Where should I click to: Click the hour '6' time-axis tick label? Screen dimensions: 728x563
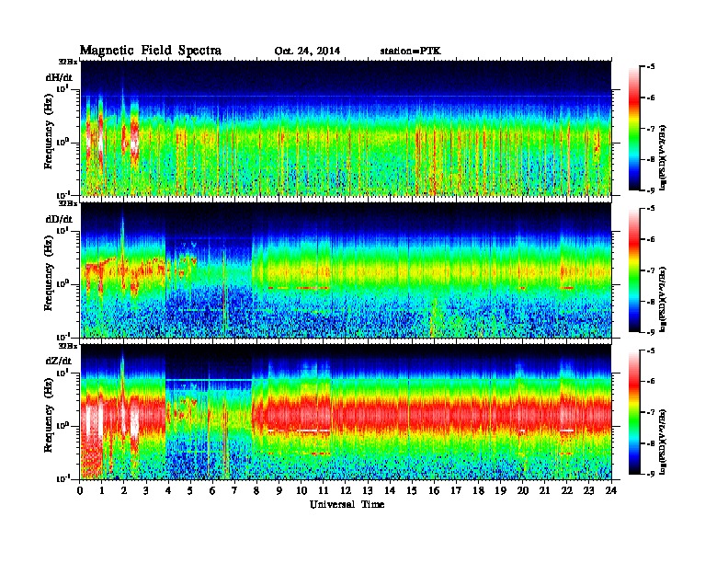(x=212, y=490)
